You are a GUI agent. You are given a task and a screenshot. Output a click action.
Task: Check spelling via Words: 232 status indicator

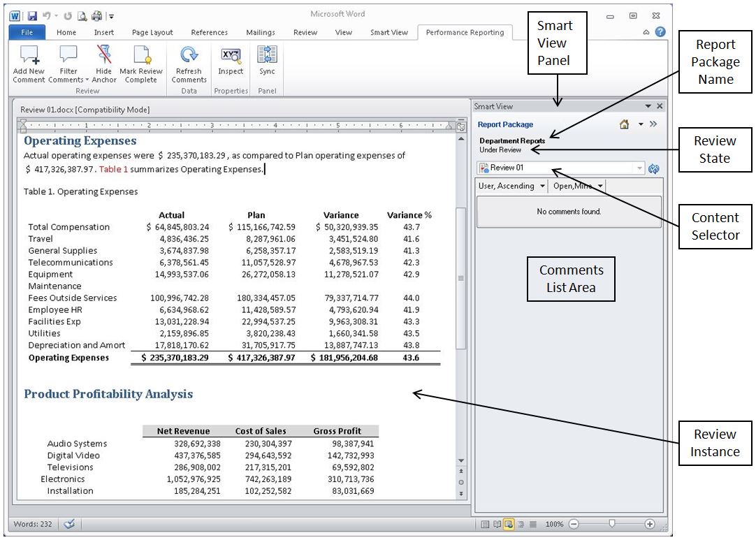69,523
